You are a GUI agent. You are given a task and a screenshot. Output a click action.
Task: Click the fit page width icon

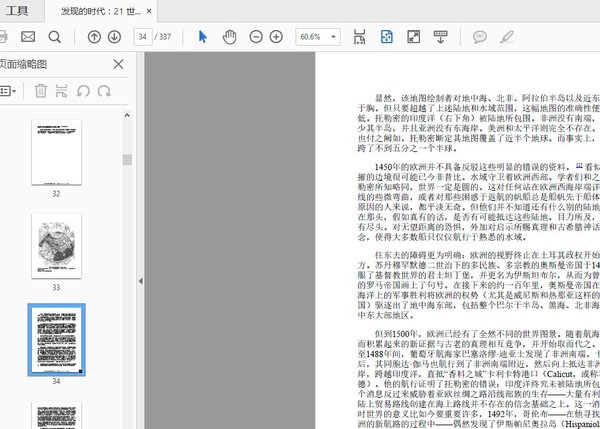[x=361, y=37]
